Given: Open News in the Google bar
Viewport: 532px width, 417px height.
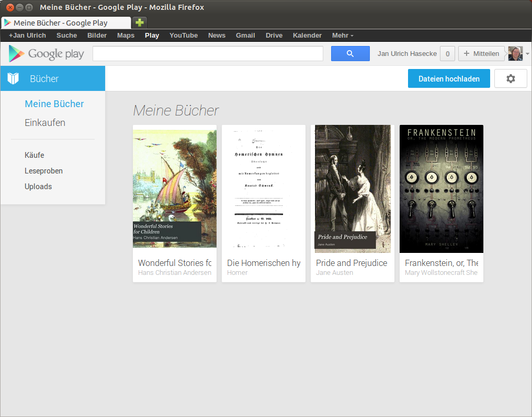Looking at the screenshot, I should 217,35.
